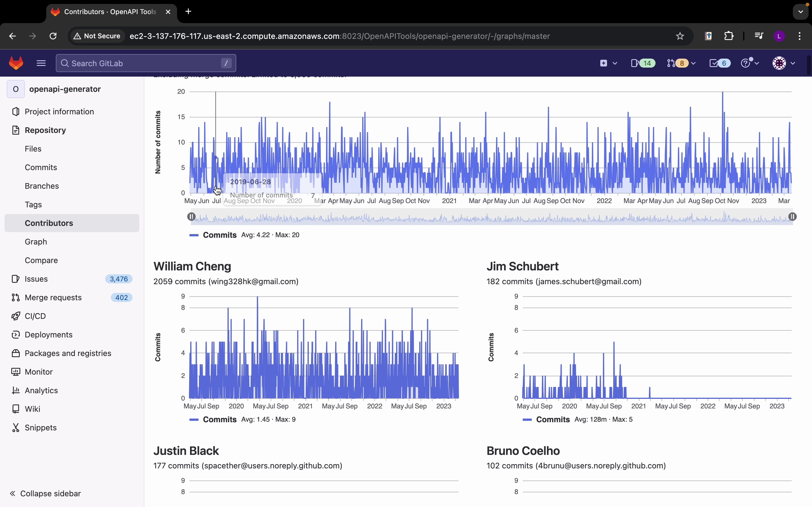Click the Snippets scissors icon in sidebar
Viewport: 812px width, 507px height.
point(16,428)
